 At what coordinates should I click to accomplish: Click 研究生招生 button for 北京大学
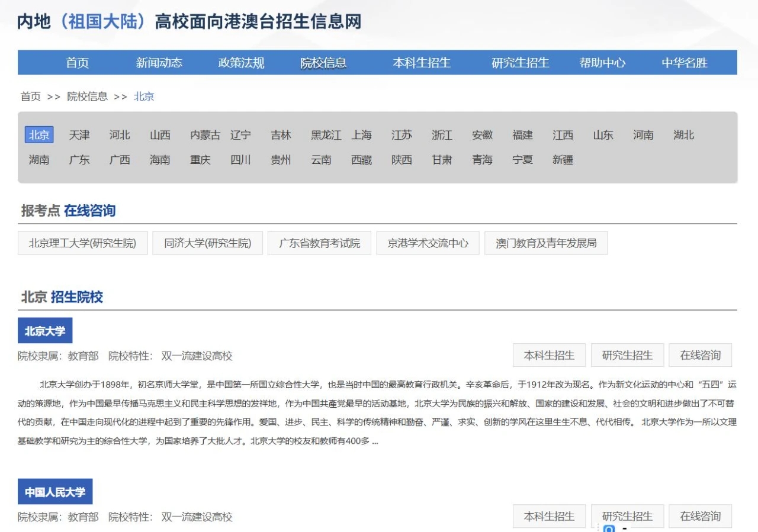[x=627, y=355]
